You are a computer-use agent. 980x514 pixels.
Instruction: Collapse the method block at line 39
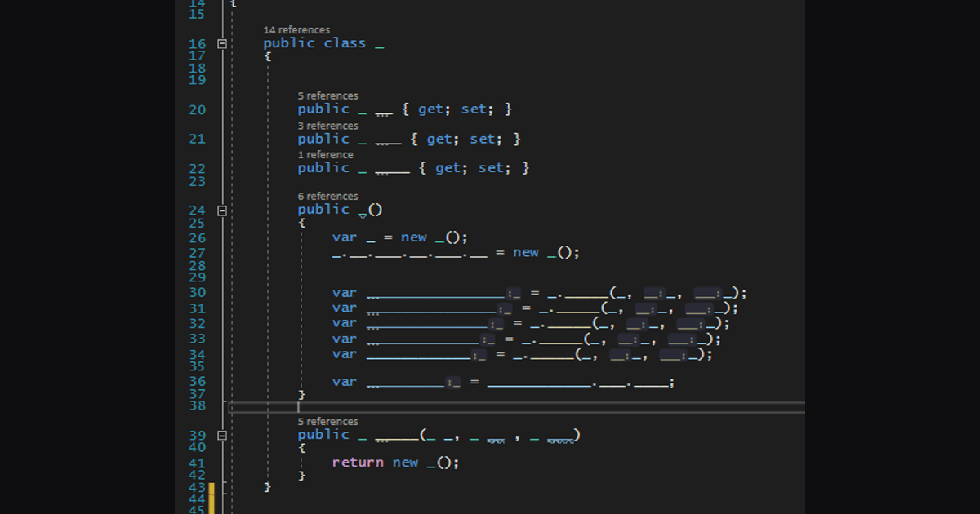click(221, 436)
